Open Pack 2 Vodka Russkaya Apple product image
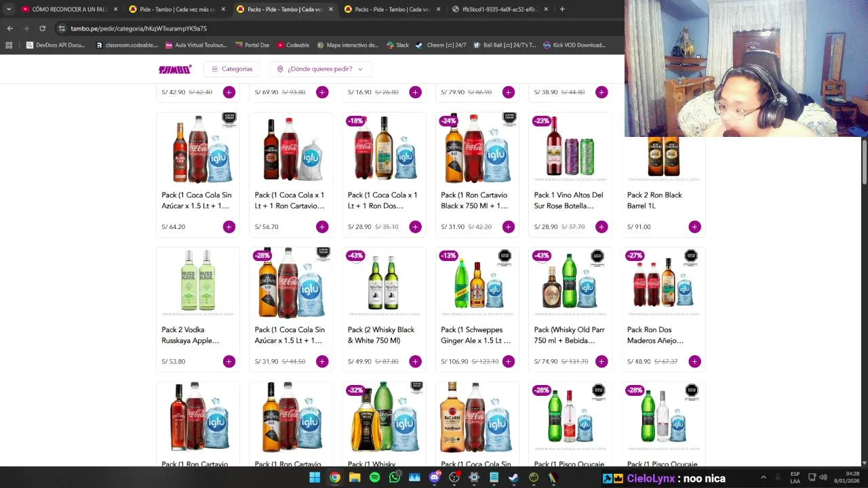The height and width of the screenshot is (488, 868). [198, 283]
